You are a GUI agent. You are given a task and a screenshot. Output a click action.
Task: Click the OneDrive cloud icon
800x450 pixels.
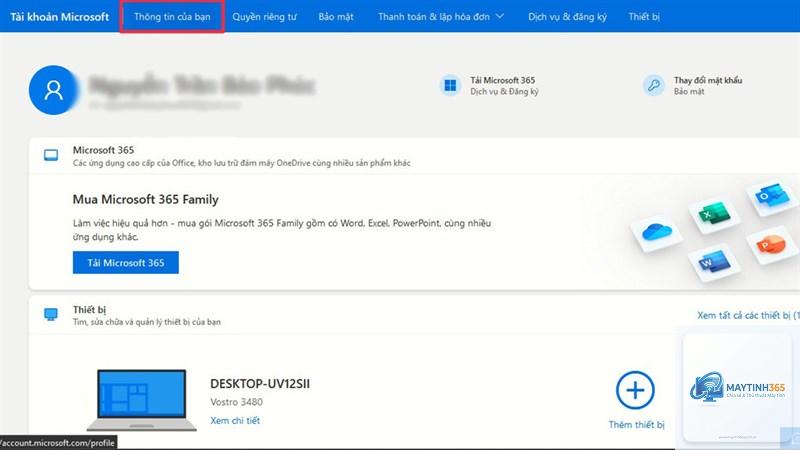click(657, 232)
